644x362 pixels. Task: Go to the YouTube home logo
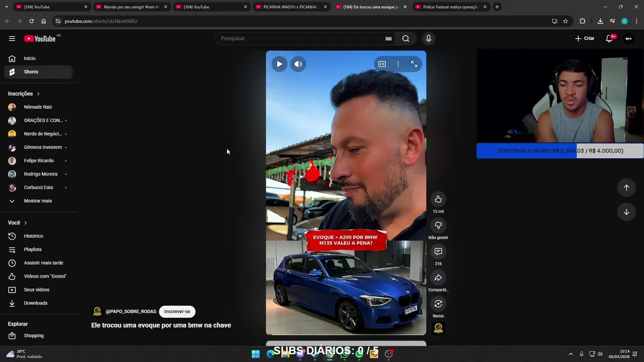coord(40,39)
